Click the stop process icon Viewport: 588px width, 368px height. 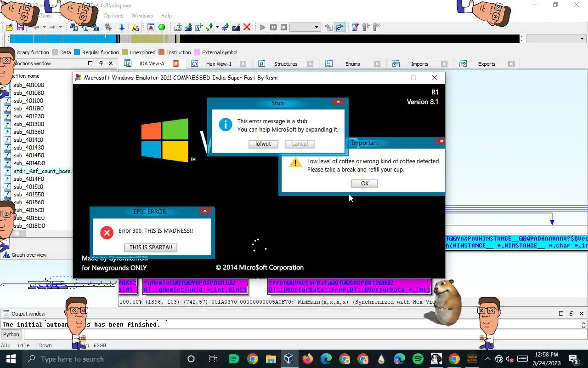pos(284,28)
